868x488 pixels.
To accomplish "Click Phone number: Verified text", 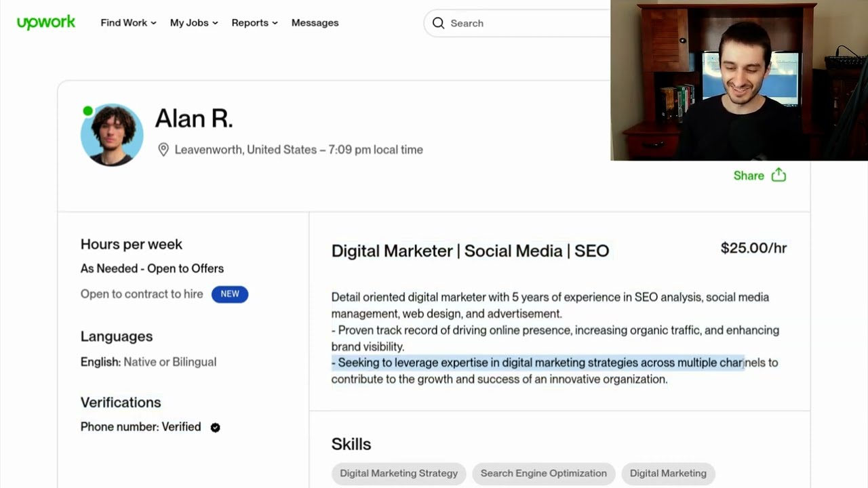I will 140,427.
